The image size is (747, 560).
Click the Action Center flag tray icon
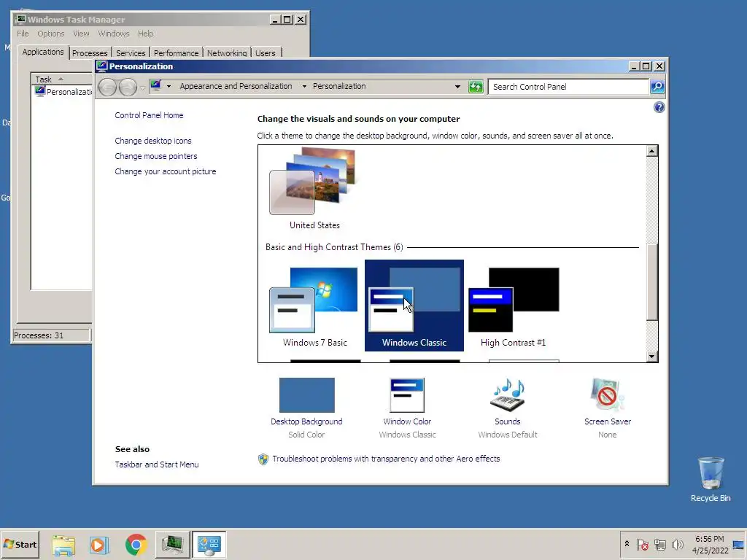(642, 544)
